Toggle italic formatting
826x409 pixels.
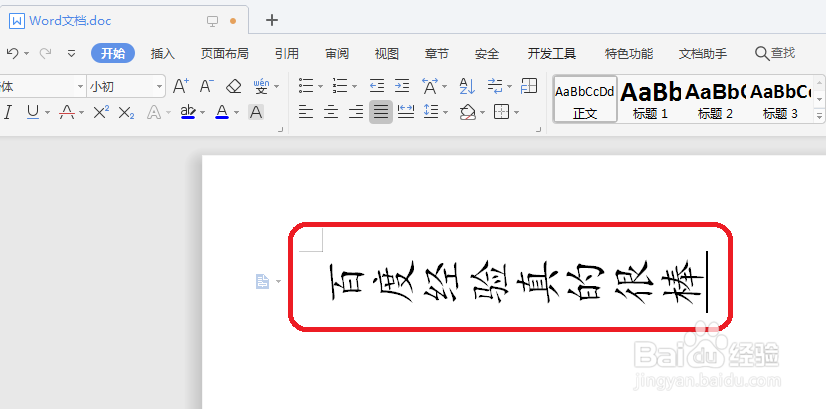tap(8, 112)
